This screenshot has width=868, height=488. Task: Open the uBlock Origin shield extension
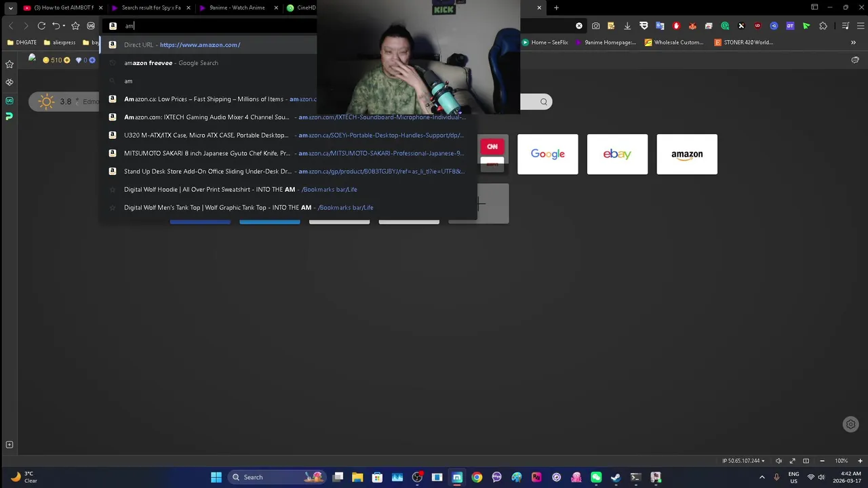pos(757,26)
